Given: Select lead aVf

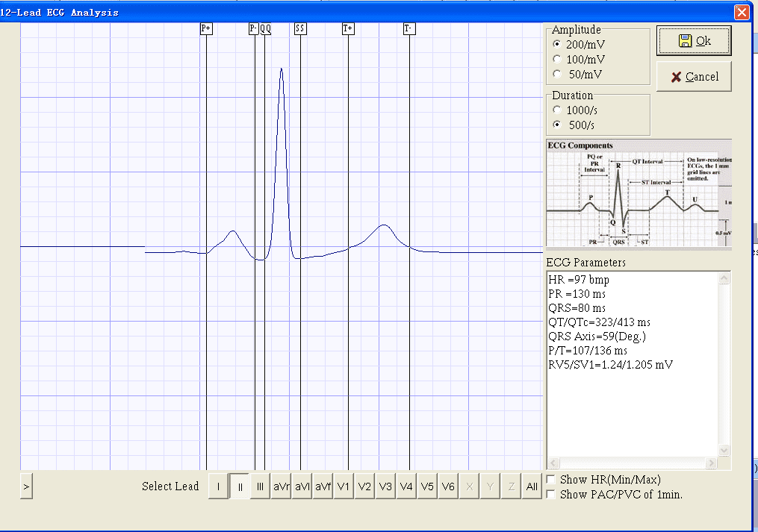Looking at the screenshot, I should (x=323, y=486).
